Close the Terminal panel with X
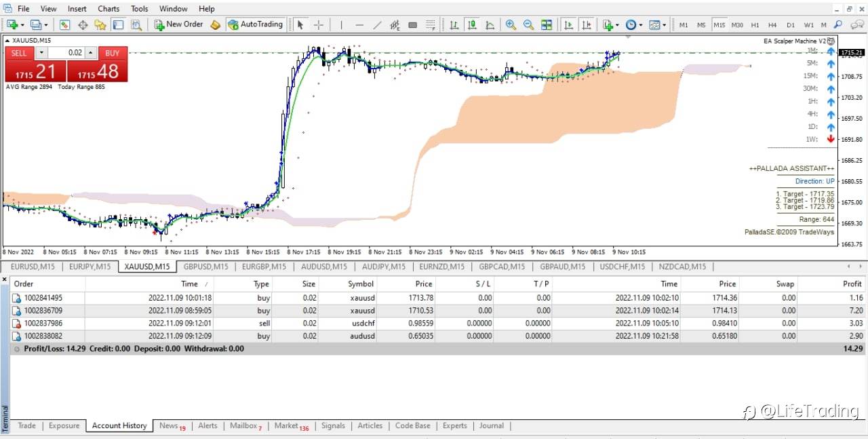The image size is (868, 439). [5, 280]
